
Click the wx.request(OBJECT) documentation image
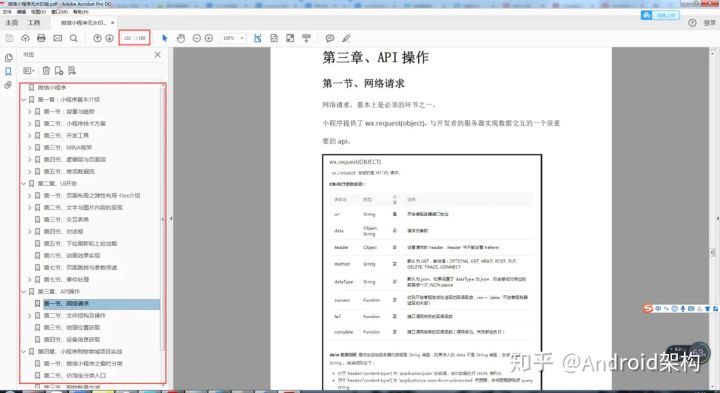pyautogui.click(x=432, y=272)
